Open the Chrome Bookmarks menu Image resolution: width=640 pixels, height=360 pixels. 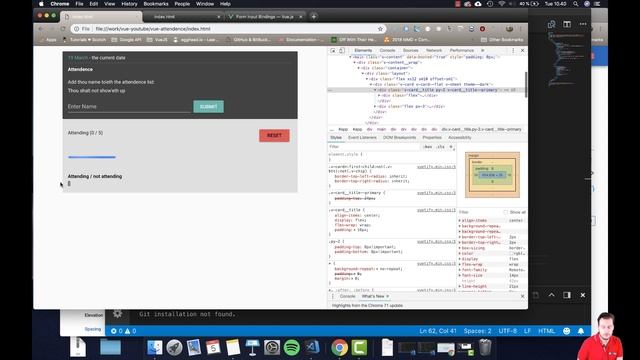(x=156, y=4)
